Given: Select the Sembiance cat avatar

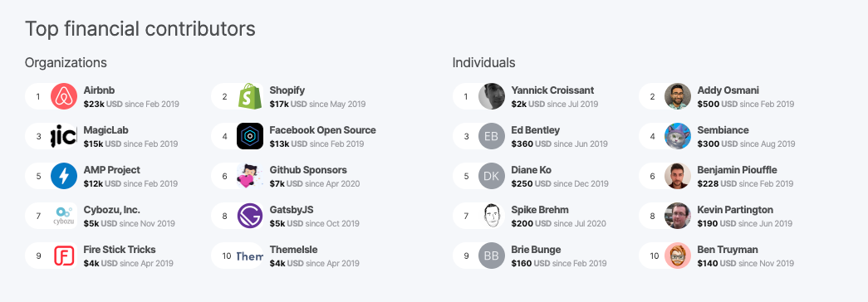Looking at the screenshot, I should click(678, 136).
